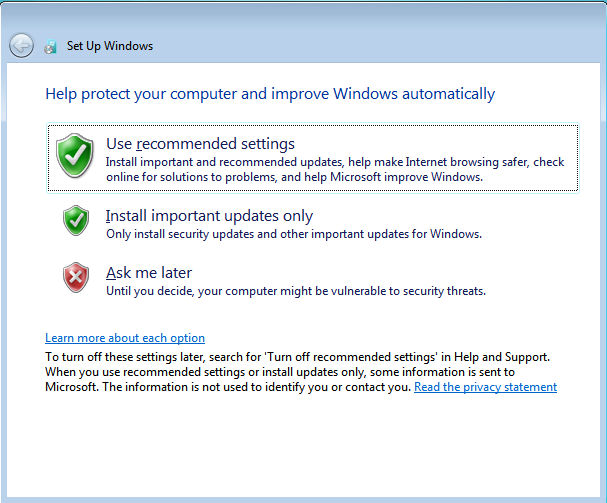Click the Set Up Windows installer icon
Image resolution: width=607 pixels, height=503 pixels.
[50, 46]
